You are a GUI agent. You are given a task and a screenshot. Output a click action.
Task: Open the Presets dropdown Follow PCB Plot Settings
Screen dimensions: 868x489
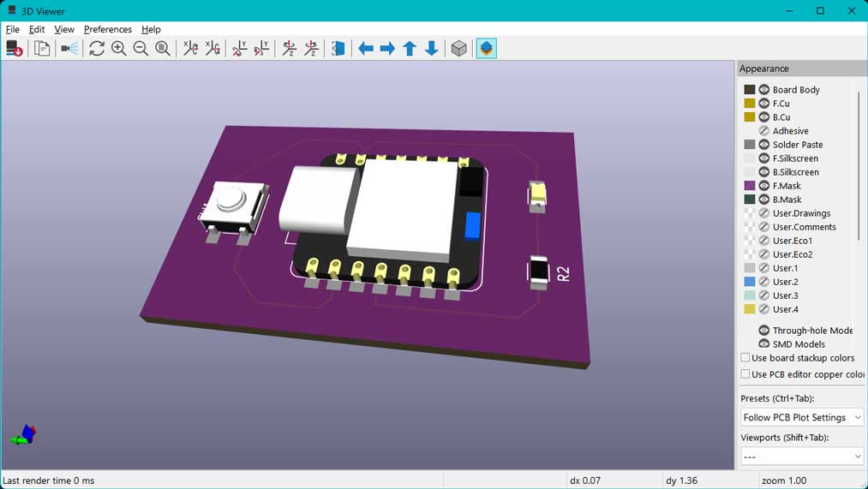pos(802,417)
